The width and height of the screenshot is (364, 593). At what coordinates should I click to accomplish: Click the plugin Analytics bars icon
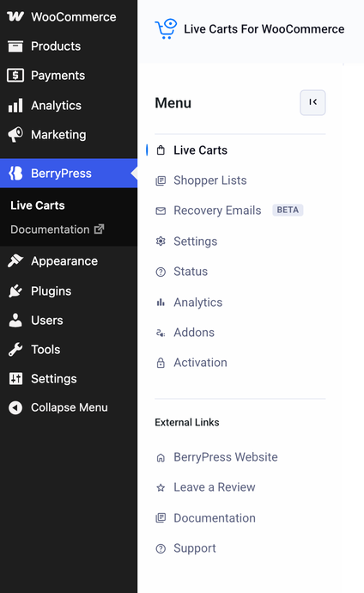(161, 303)
